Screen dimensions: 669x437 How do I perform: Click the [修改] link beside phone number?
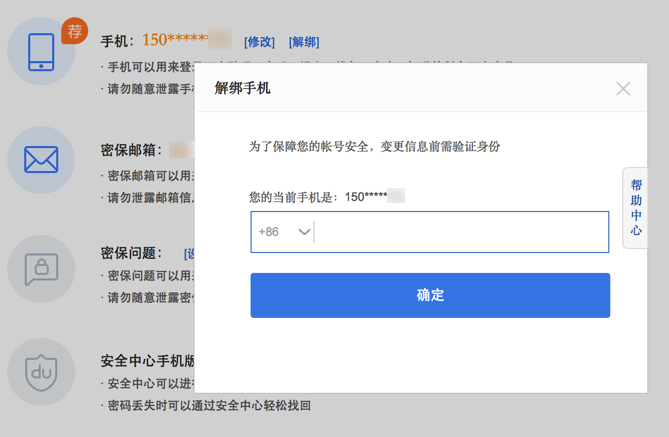[x=259, y=42]
